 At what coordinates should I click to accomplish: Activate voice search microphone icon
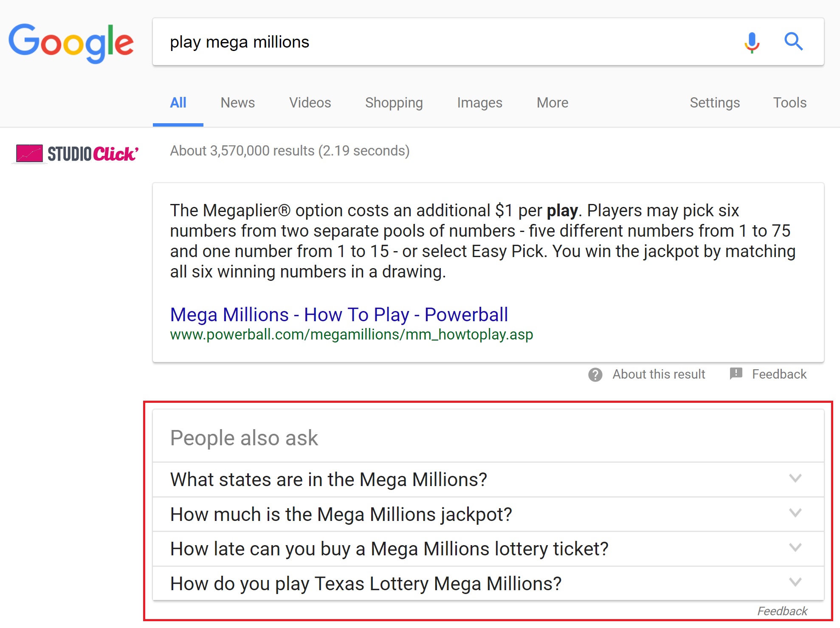coord(752,42)
